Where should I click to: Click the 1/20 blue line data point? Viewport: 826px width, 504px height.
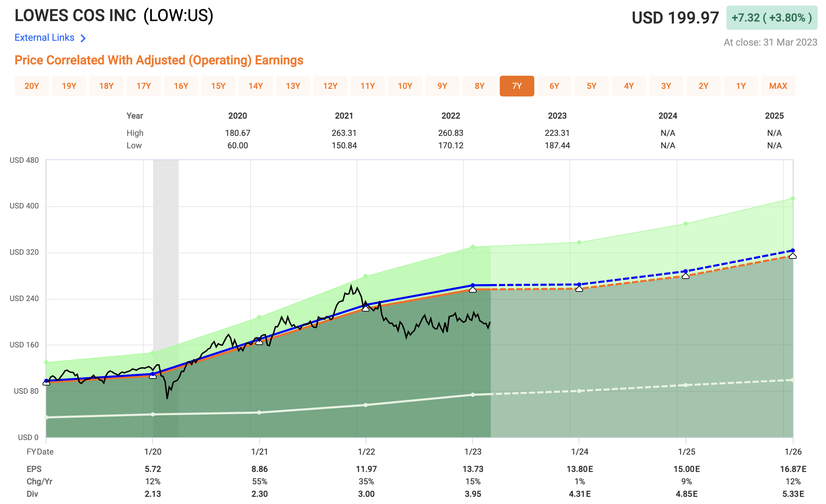click(153, 374)
